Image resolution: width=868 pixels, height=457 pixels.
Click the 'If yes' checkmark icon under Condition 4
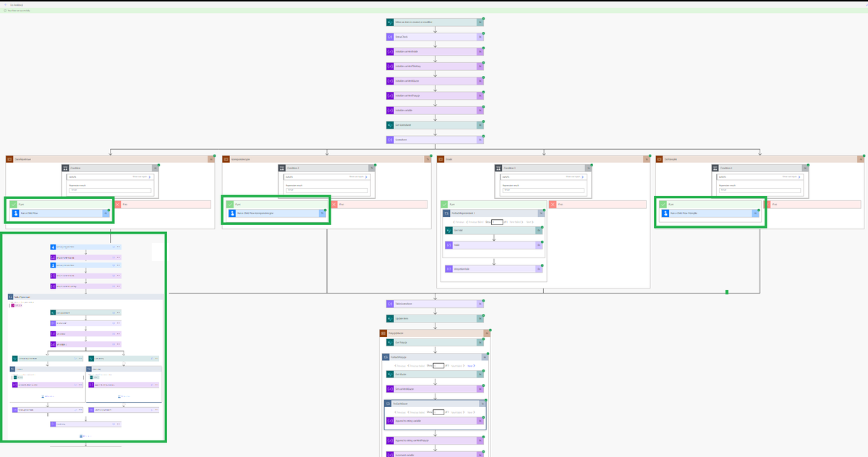click(663, 205)
